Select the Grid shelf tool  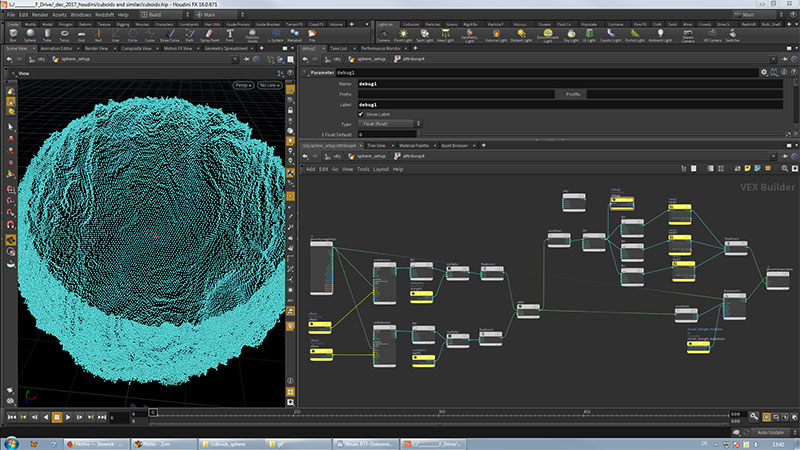(81, 35)
